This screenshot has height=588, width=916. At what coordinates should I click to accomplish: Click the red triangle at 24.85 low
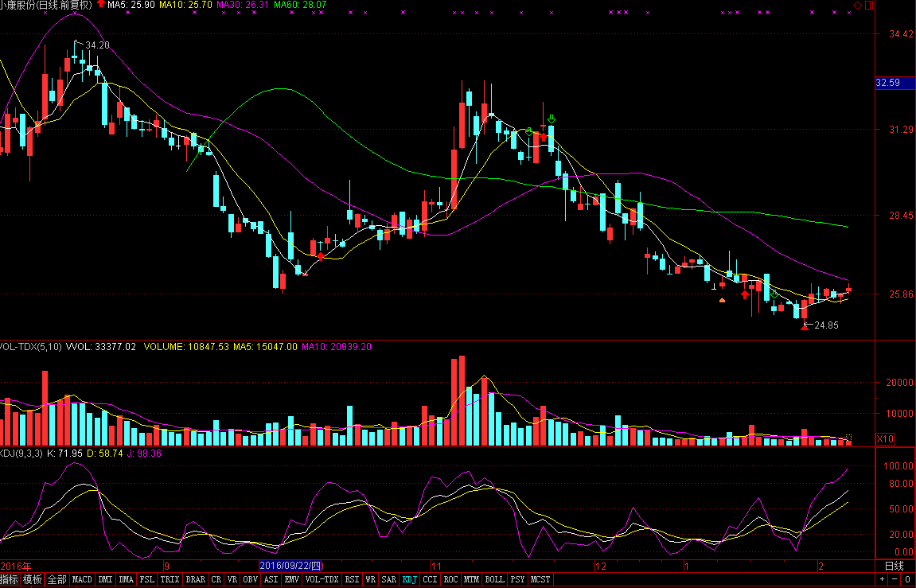point(804,326)
